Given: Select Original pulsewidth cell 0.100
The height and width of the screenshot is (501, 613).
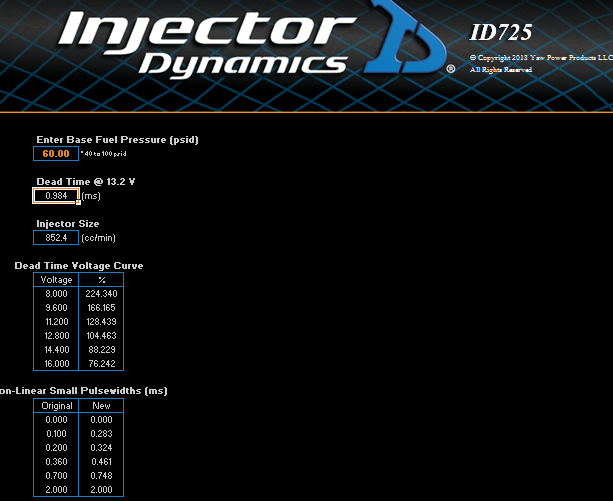Looking at the screenshot, I should 56,434.
